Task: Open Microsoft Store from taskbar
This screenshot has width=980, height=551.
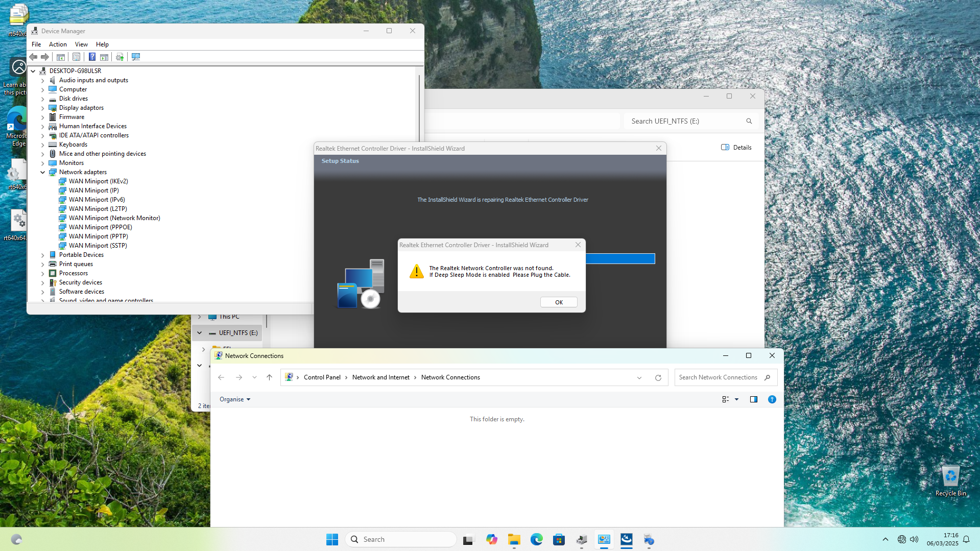Action: 559,540
